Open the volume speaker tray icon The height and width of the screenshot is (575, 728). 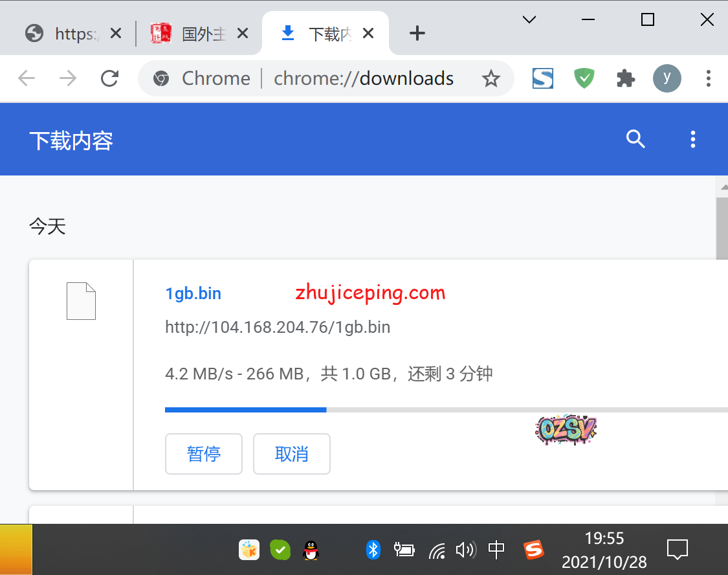pyautogui.click(x=465, y=550)
